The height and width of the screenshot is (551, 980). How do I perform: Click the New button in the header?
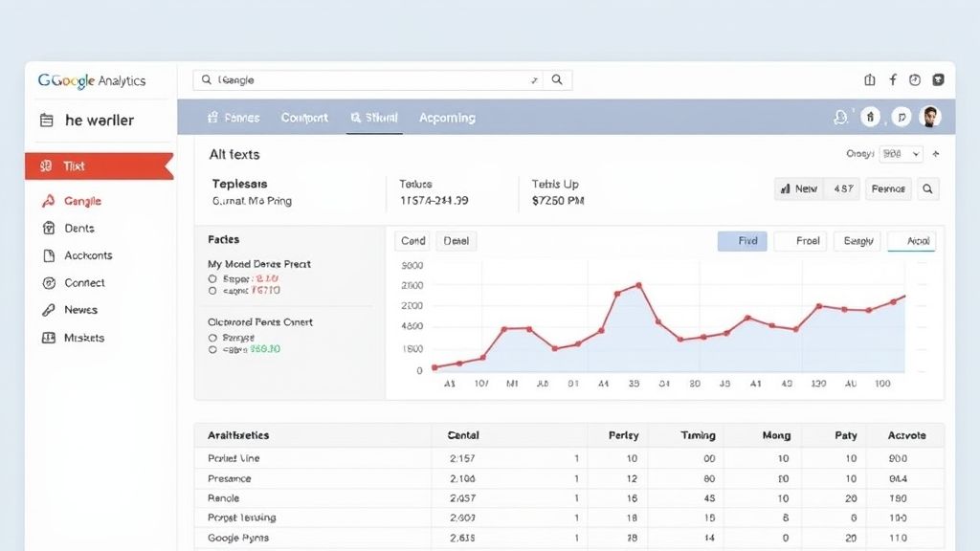(x=798, y=188)
